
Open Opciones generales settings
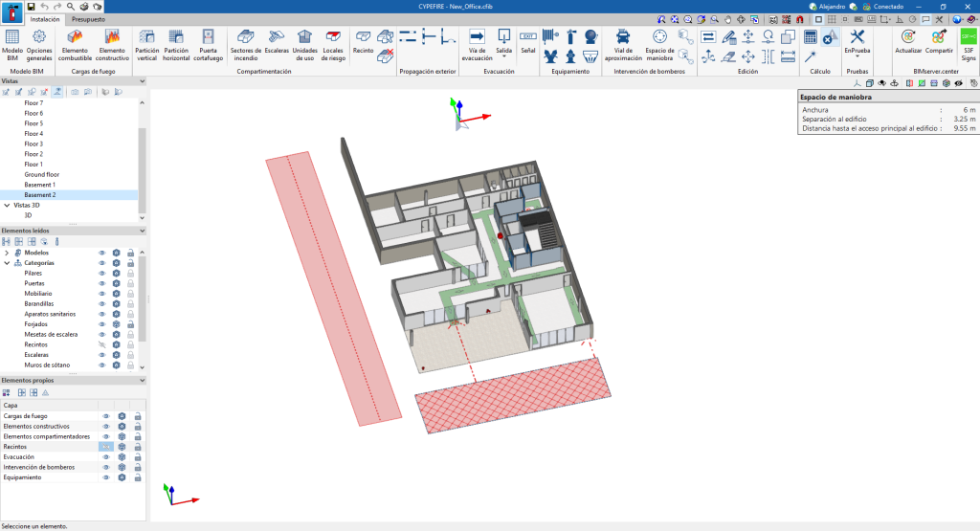point(38,45)
